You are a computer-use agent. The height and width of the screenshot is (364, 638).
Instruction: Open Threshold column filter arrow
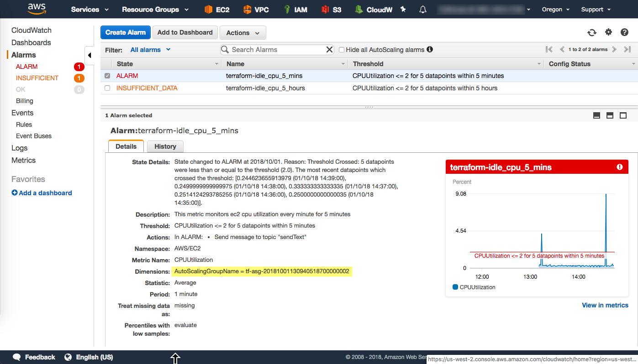pos(539,64)
